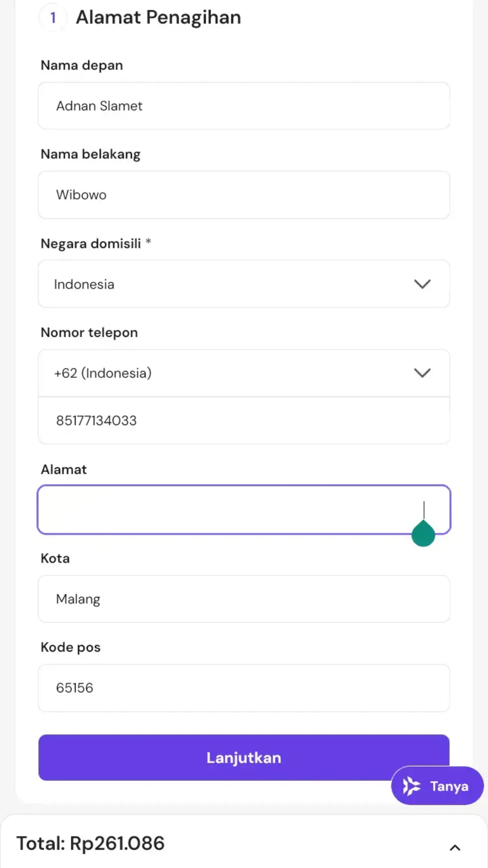Tap the teal text cursor handle

pos(423,533)
